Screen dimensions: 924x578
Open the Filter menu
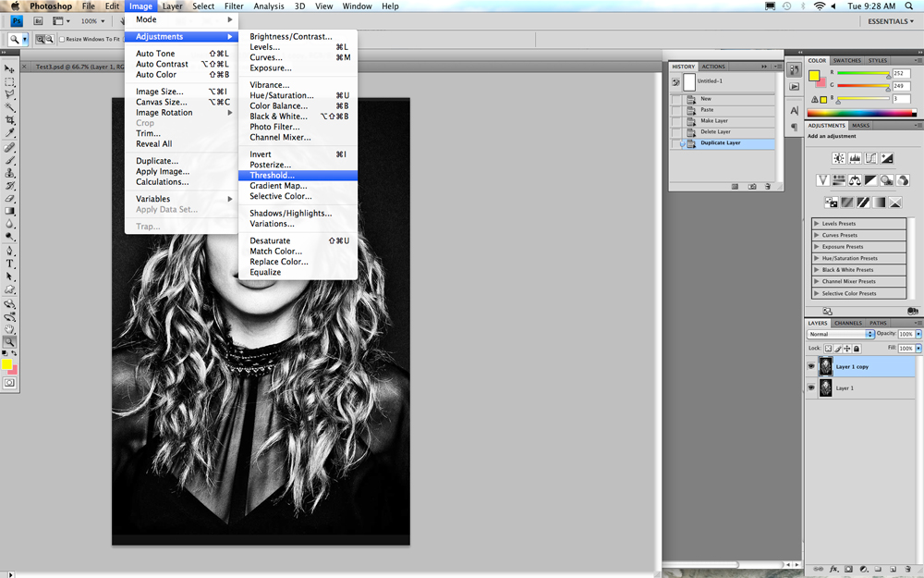point(234,6)
